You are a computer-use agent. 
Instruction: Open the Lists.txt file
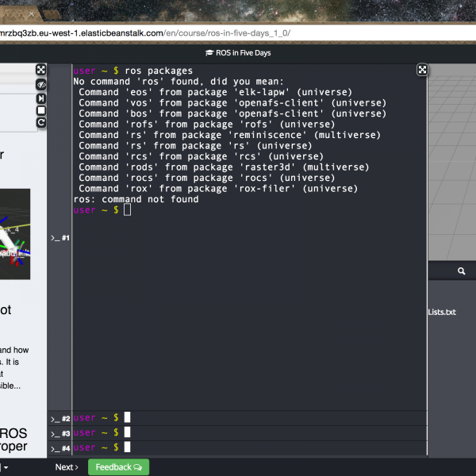tap(443, 312)
